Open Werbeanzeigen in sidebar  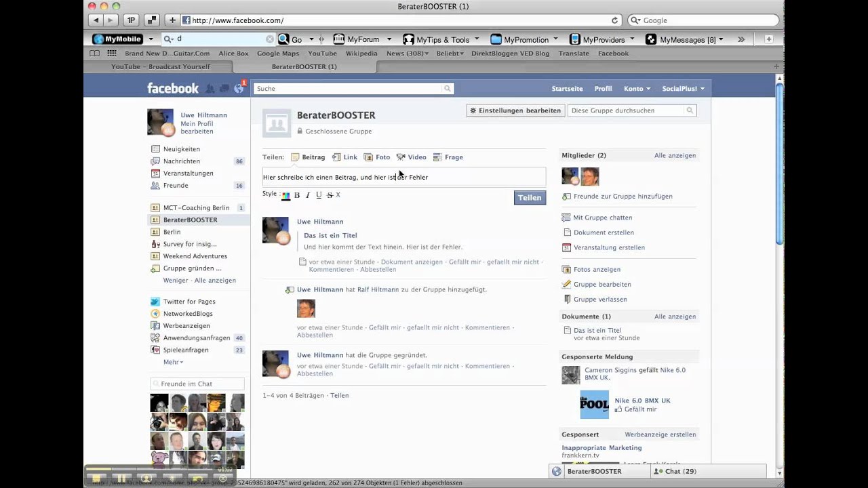pyautogui.click(x=186, y=326)
